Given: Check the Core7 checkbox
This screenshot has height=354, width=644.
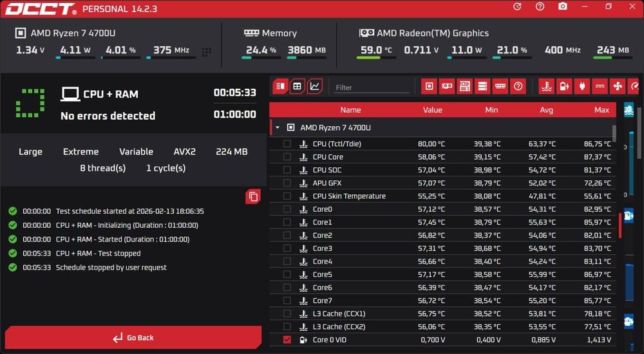Looking at the screenshot, I should click(287, 301).
